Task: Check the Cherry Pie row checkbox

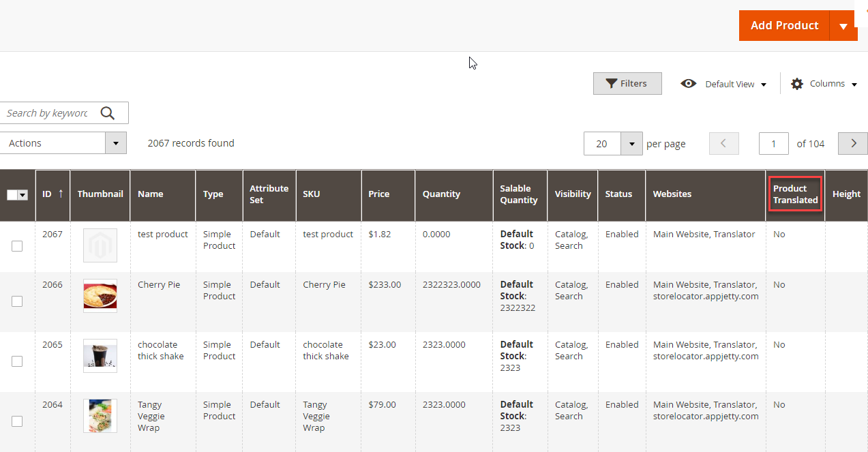Action: click(17, 301)
